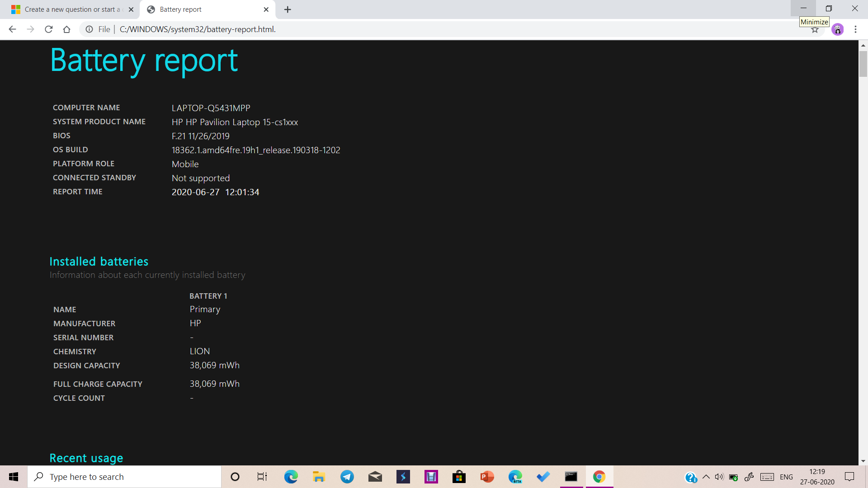The image size is (868, 488).
Task: Click the CYCLE COUNT label
Action: pos(79,398)
